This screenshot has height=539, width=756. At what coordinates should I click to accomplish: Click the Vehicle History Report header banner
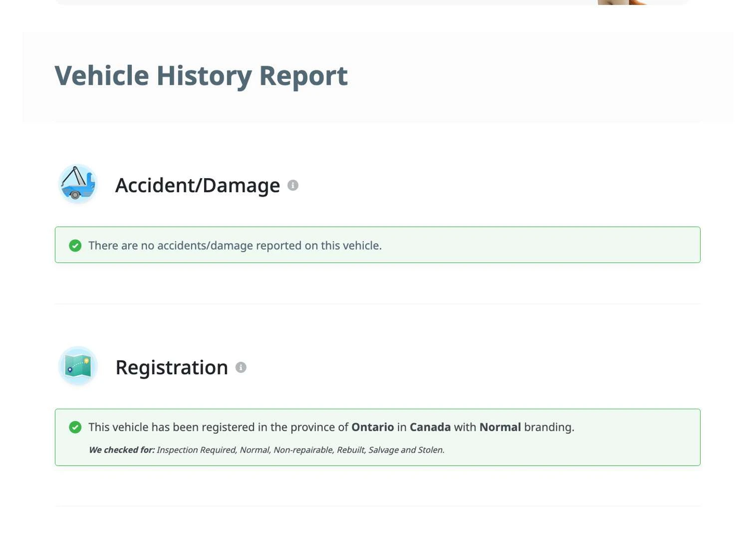(x=378, y=77)
